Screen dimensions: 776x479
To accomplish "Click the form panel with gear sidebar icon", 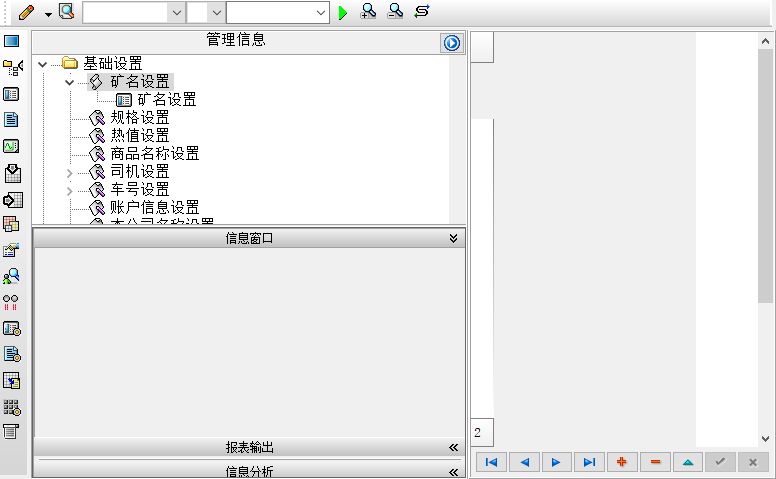I will pos(12,329).
